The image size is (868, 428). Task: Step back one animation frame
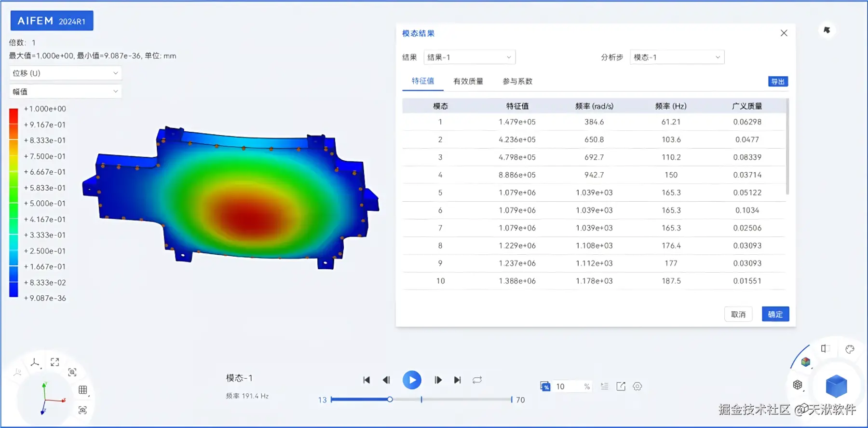pos(386,380)
